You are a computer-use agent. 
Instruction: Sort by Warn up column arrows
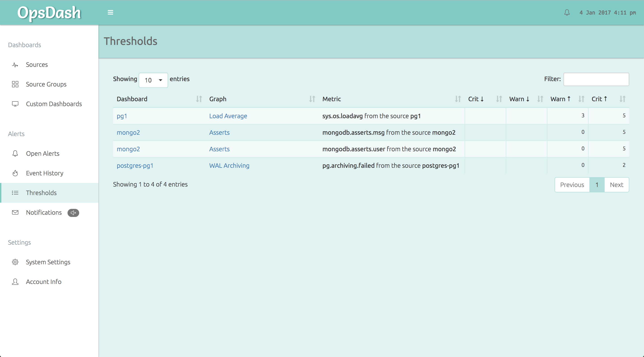coord(581,99)
